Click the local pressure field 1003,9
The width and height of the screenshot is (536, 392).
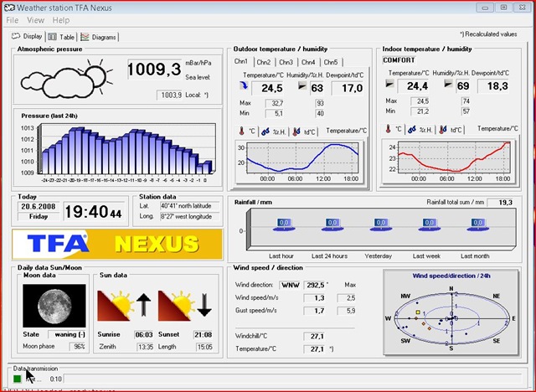(x=169, y=95)
